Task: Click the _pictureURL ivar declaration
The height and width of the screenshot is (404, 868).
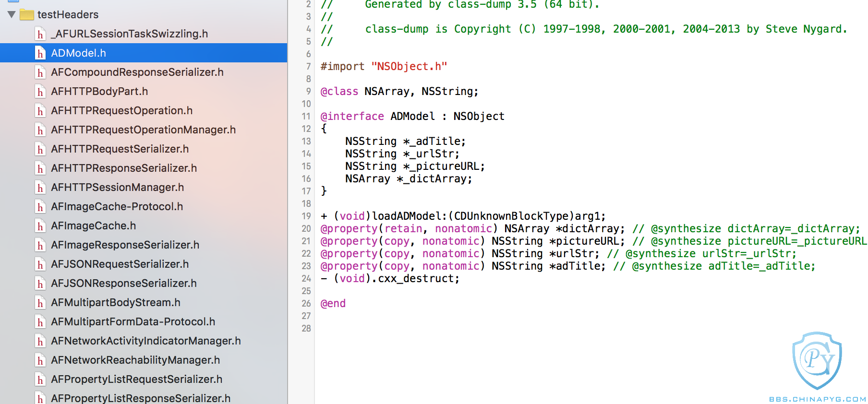Action: point(415,166)
